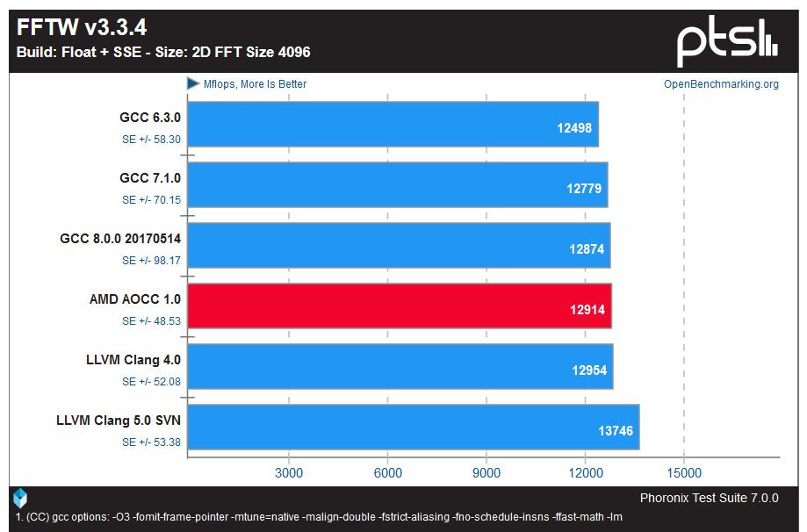Click the LLVM Clang 5.0 SVN label

click(x=119, y=421)
